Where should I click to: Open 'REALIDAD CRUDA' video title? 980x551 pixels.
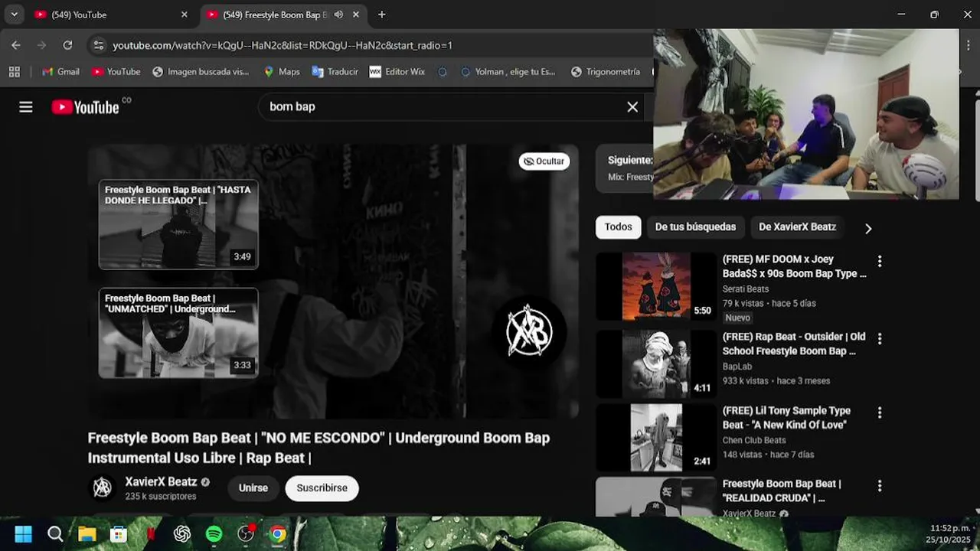click(x=782, y=491)
